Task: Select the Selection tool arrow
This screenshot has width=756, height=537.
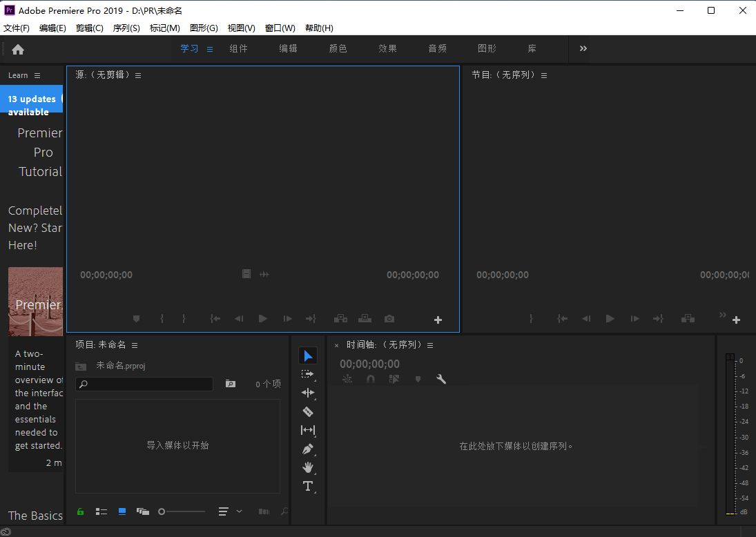Action: coord(308,355)
